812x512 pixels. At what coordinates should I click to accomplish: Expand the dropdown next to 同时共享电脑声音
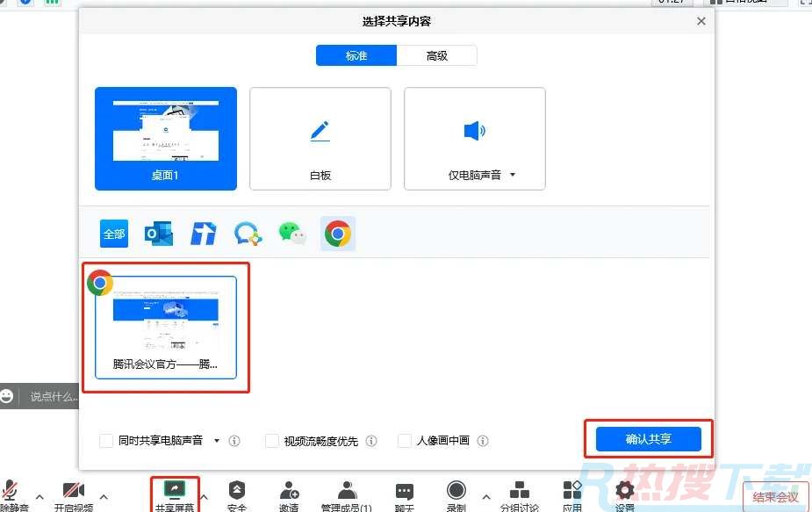pos(216,441)
